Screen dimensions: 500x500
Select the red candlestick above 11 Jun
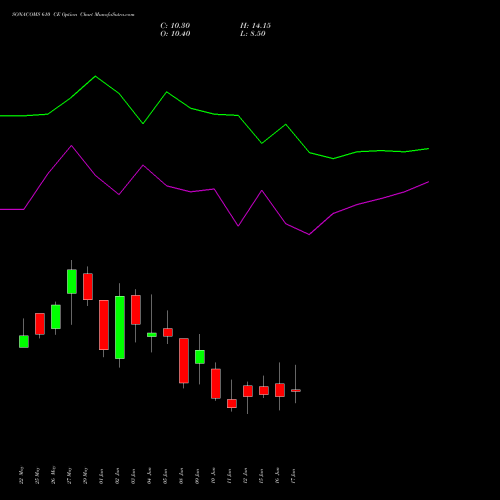click(x=232, y=403)
